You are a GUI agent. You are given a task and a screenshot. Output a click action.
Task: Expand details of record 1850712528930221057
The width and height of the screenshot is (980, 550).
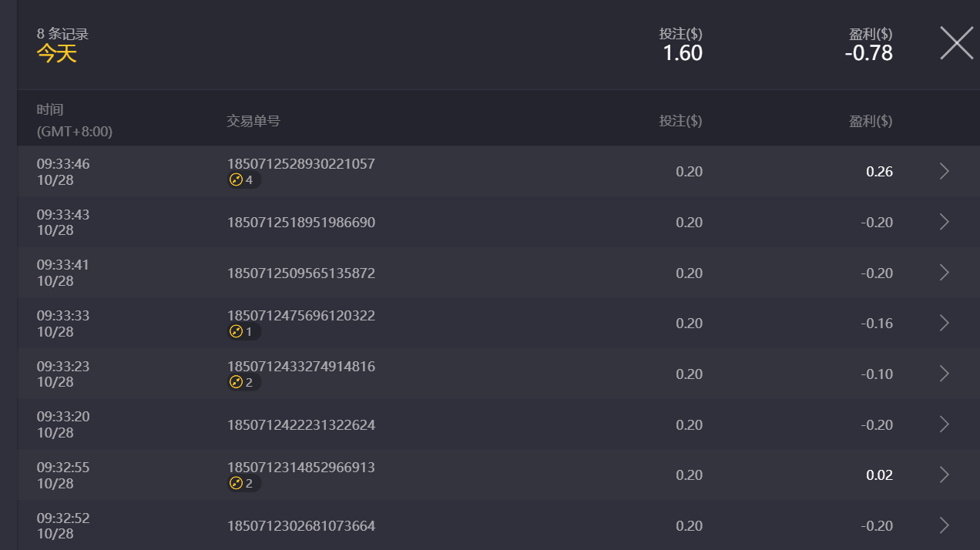click(943, 171)
